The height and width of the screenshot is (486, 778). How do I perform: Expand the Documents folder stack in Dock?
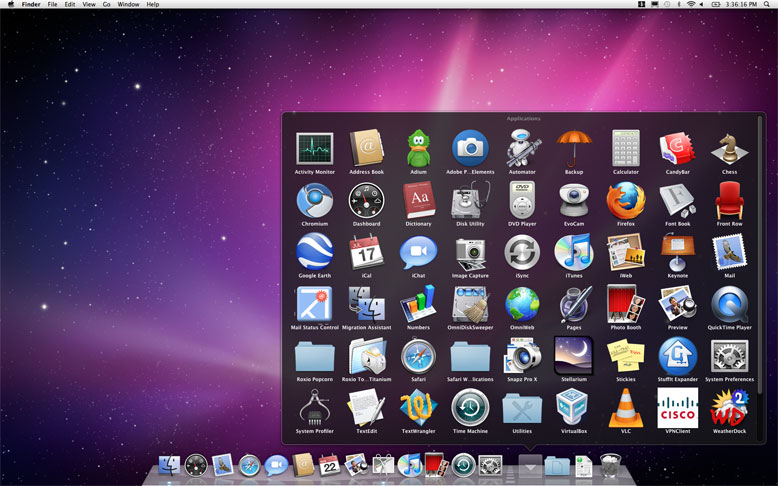coord(557,466)
